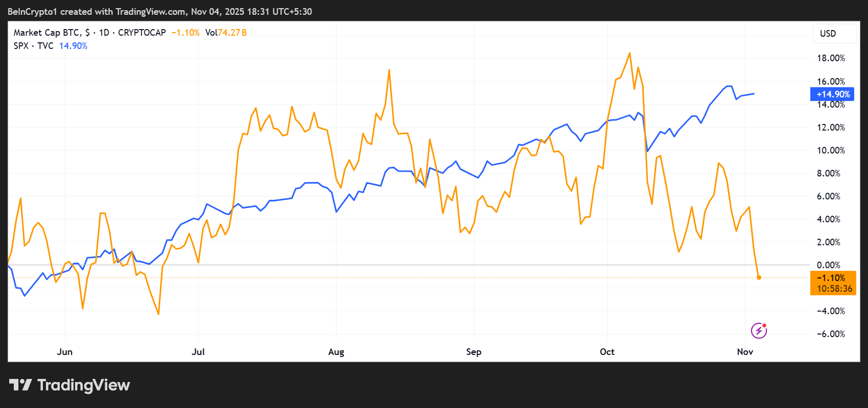Click the Vol 74.27 B indicator value
Screen dimensions: 868x408
(x=226, y=33)
